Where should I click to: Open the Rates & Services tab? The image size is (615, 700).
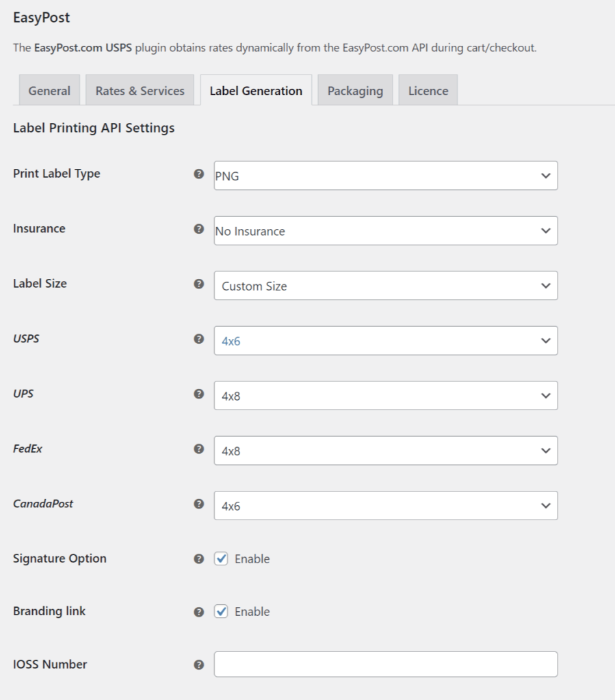(x=140, y=90)
